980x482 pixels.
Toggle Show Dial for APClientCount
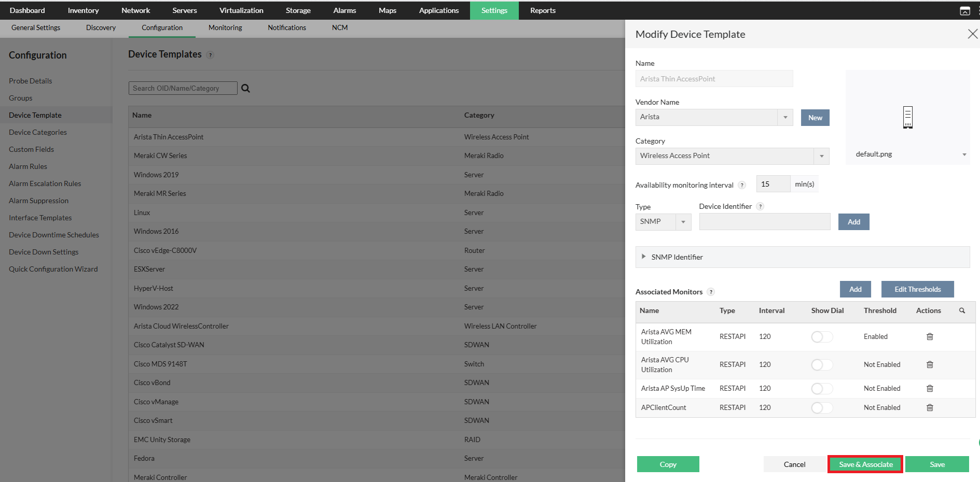[x=822, y=408]
